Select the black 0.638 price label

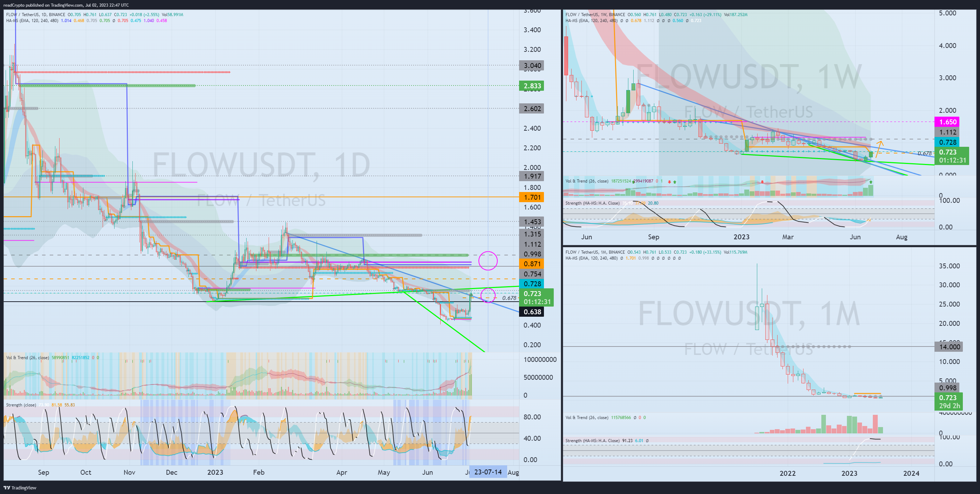(x=532, y=312)
